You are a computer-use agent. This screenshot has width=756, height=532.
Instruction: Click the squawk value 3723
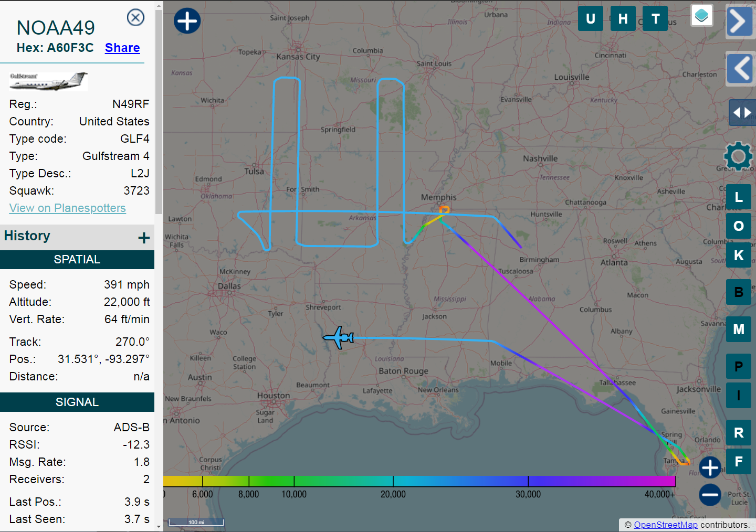point(136,191)
